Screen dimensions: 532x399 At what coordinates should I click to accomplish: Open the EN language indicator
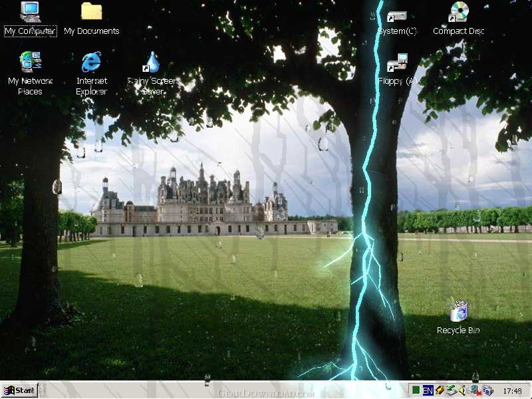tap(428, 390)
